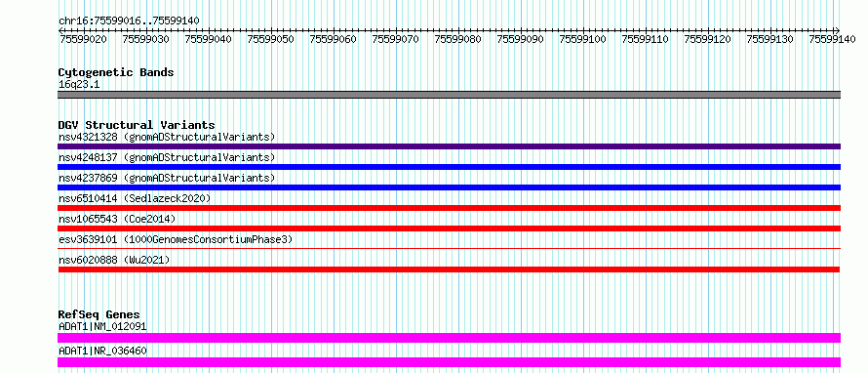Click ruler position 75599020

[x=83, y=39]
